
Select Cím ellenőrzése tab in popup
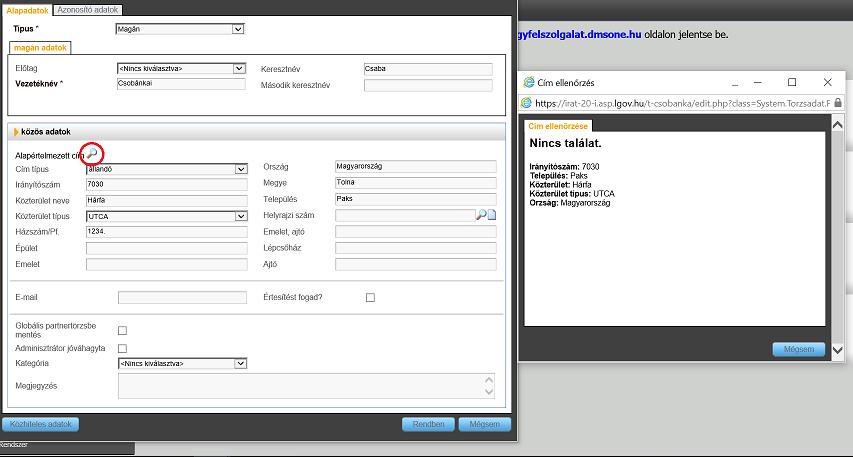click(x=558, y=126)
